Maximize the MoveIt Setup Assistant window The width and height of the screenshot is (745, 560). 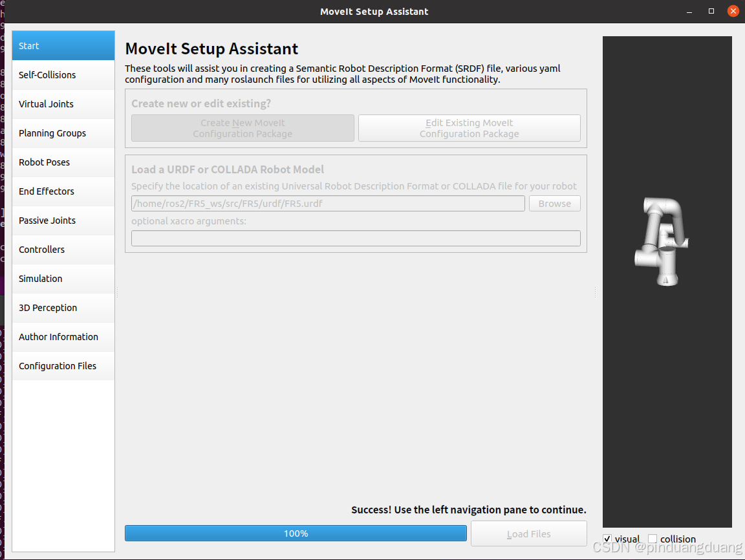click(711, 12)
